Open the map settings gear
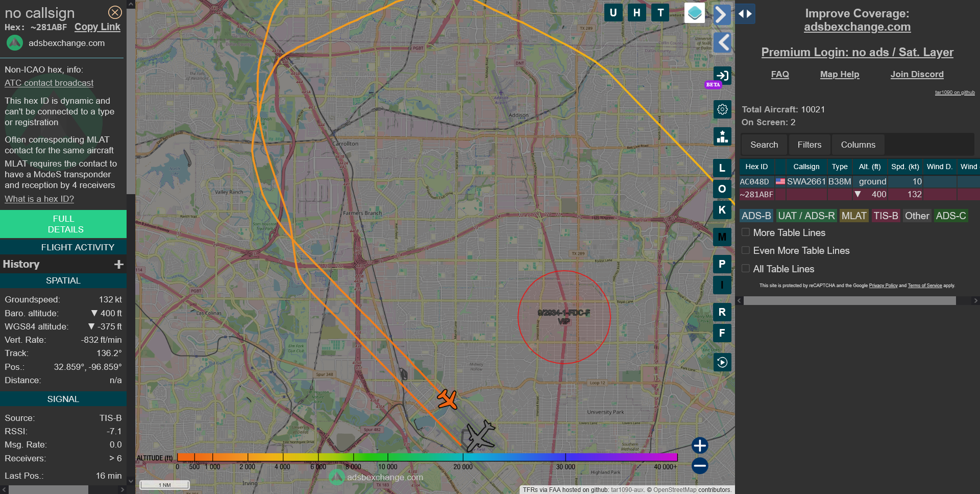980x494 pixels. (722, 109)
